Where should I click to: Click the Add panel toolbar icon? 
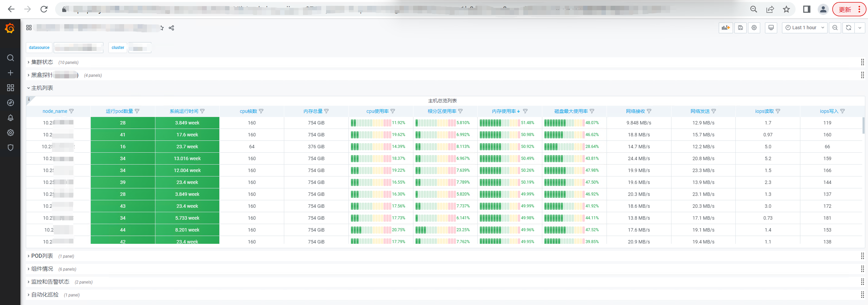point(726,28)
